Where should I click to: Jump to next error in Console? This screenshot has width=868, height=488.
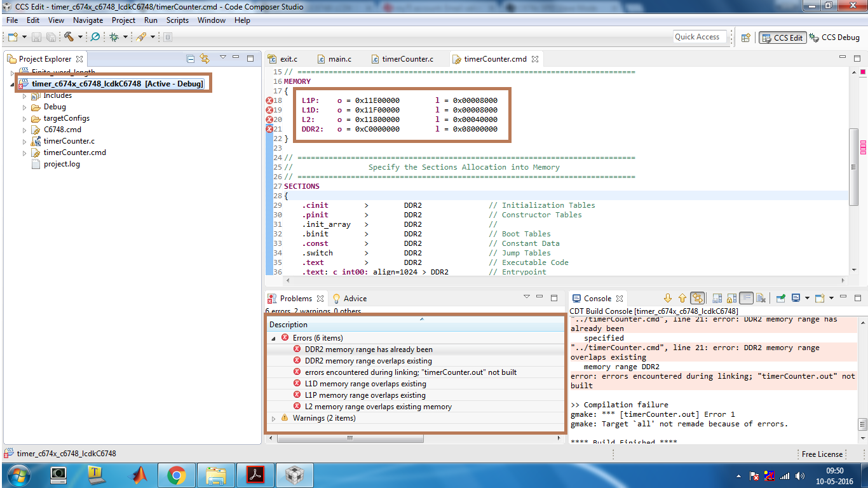pos(668,298)
